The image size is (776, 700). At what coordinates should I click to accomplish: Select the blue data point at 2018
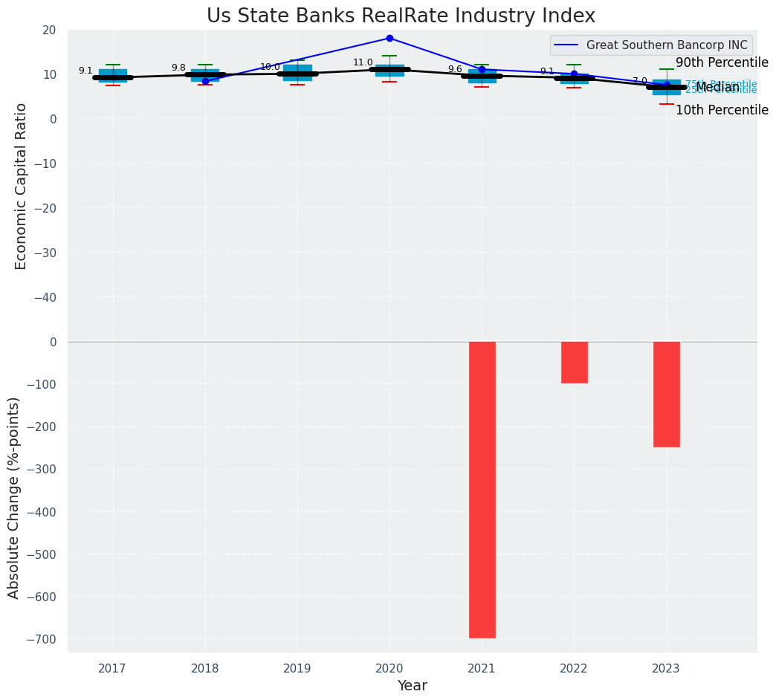click(x=205, y=82)
